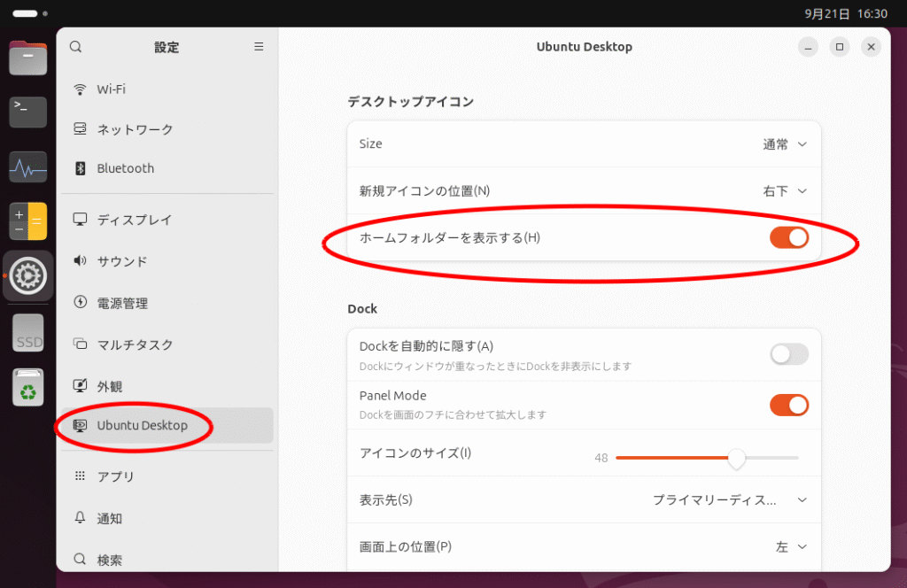Maximize the Settings window
The height and width of the screenshot is (588, 907).
840,47
